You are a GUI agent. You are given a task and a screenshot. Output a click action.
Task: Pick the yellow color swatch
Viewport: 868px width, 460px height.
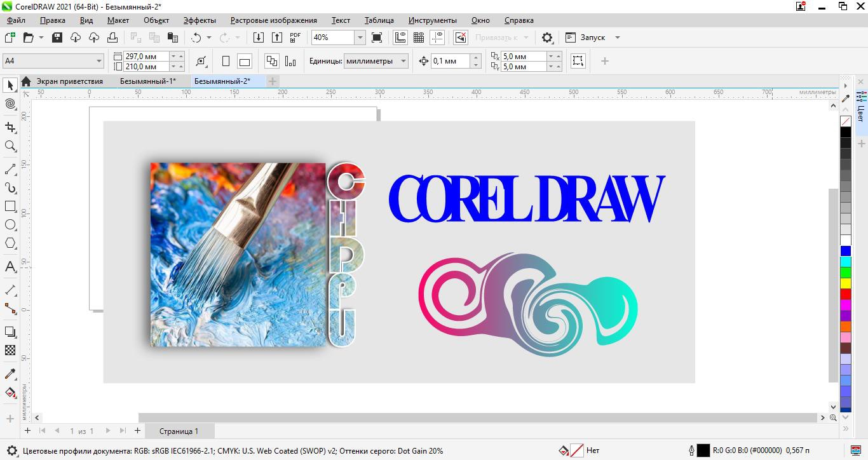coord(846,283)
